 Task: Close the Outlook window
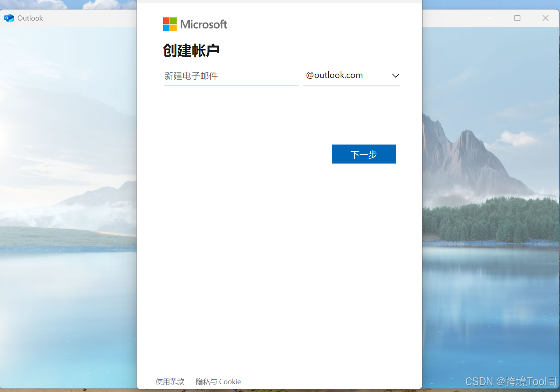(x=545, y=18)
